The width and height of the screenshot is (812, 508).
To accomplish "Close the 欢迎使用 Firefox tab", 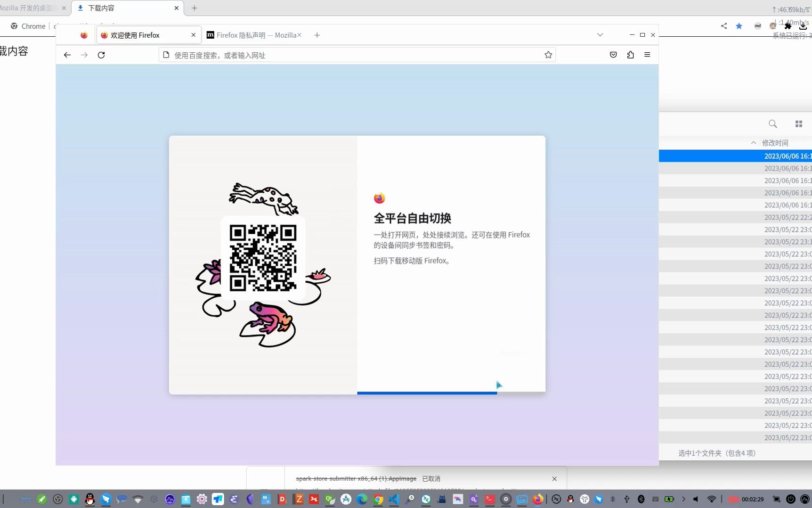I will coord(194,35).
